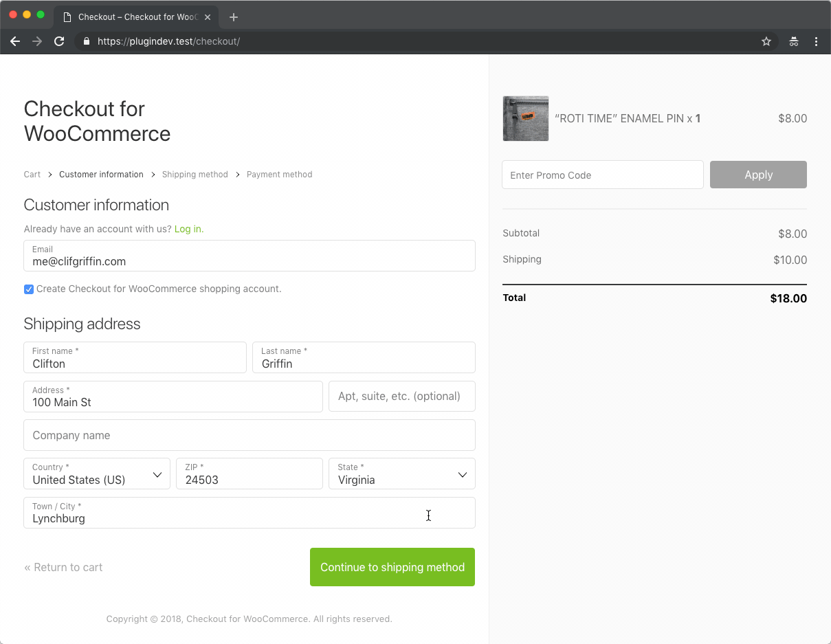The height and width of the screenshot is (644, 831).
Task: Go to Shipping method breadcrumb step
Action: 195,175
